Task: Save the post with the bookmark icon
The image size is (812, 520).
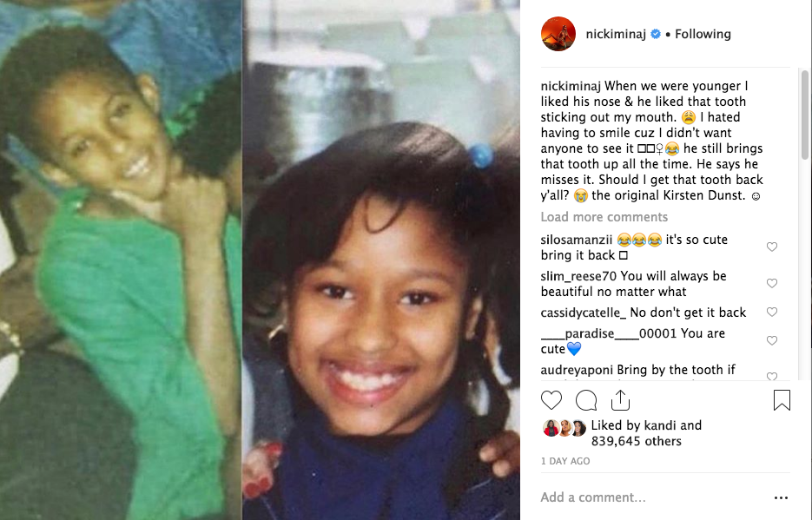Action: [x=782, y=400]
